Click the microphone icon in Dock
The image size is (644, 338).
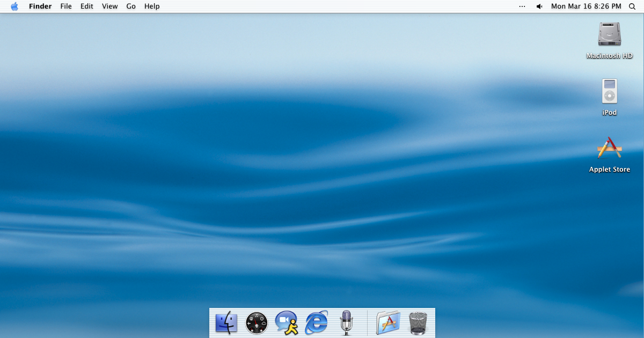(x=346, y=323)
